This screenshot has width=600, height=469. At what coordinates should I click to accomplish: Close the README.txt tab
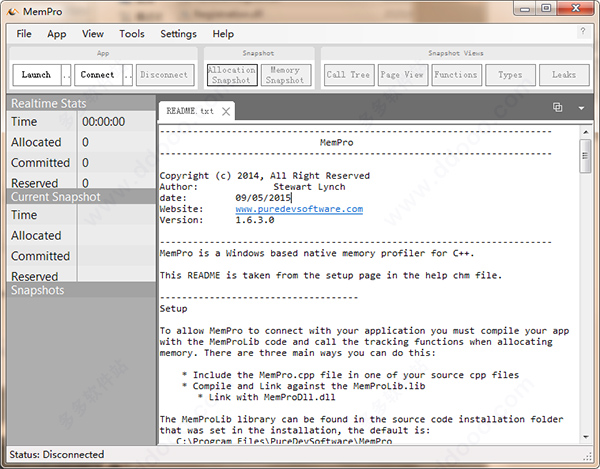226,111
